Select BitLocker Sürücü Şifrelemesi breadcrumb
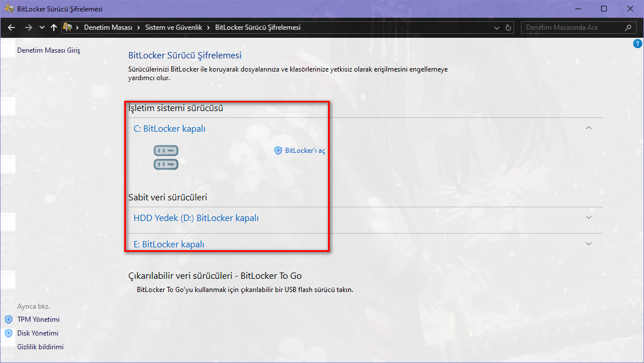Image resolution: width=644 pixels, height=363 pixels. click(258, 27)
